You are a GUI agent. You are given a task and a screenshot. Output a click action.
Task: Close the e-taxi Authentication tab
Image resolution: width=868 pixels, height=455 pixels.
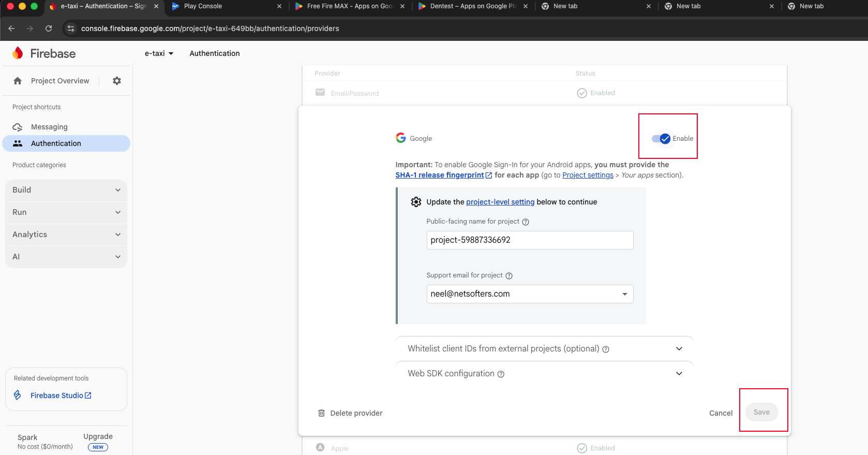click(x=156, y=6)
